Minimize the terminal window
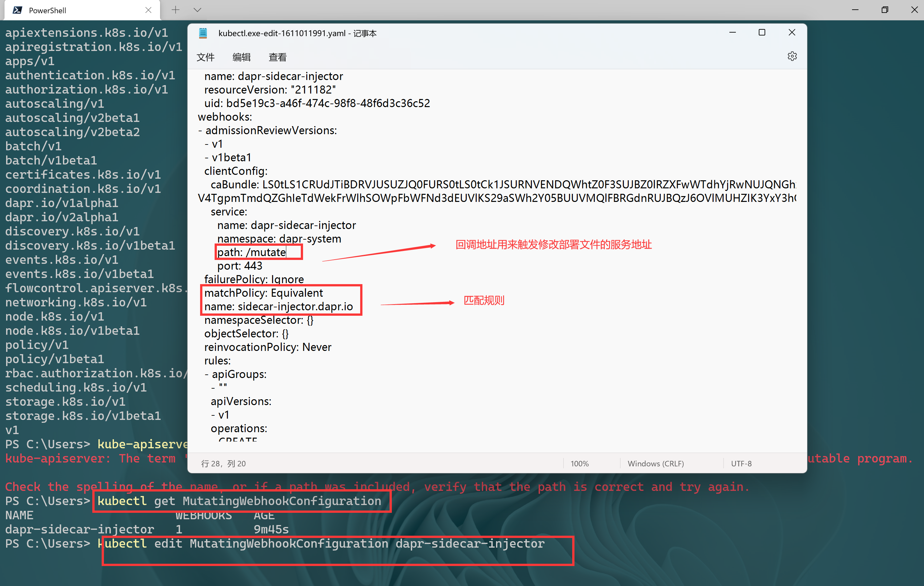Screen dimensions: 924x586 point(855,10)
